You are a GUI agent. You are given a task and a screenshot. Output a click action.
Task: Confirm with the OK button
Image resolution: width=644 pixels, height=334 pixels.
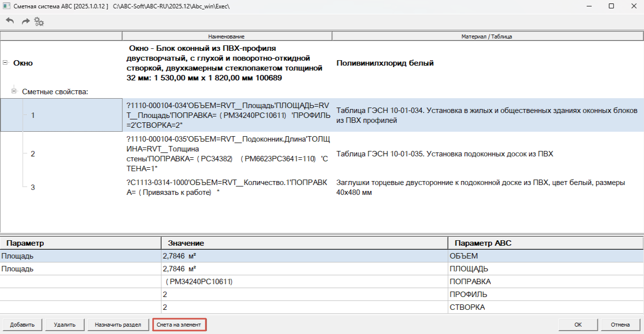578,325
